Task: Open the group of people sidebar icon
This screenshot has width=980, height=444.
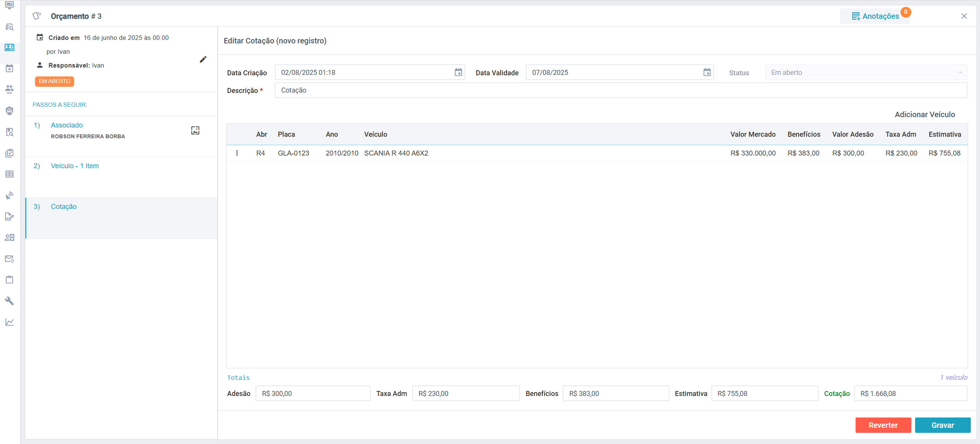Action: click(x=10, y=89)
